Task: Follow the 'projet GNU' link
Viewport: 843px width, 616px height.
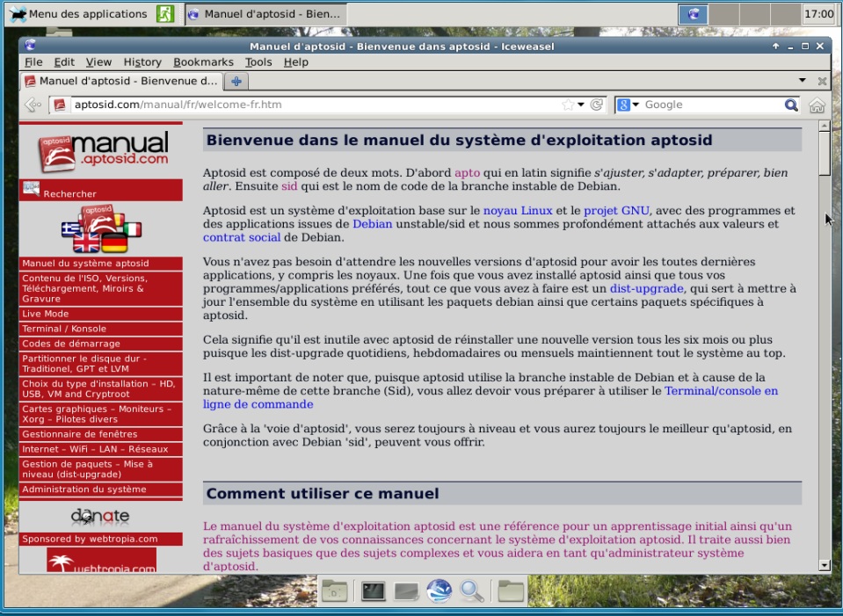Action: click(616, 211)
